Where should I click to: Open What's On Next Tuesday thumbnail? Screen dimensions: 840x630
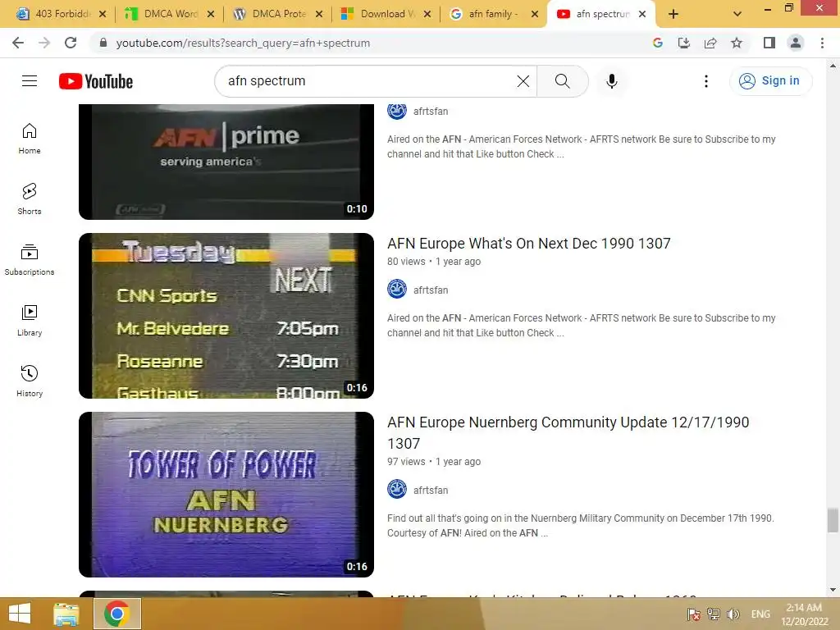click(x=226, y=316)
